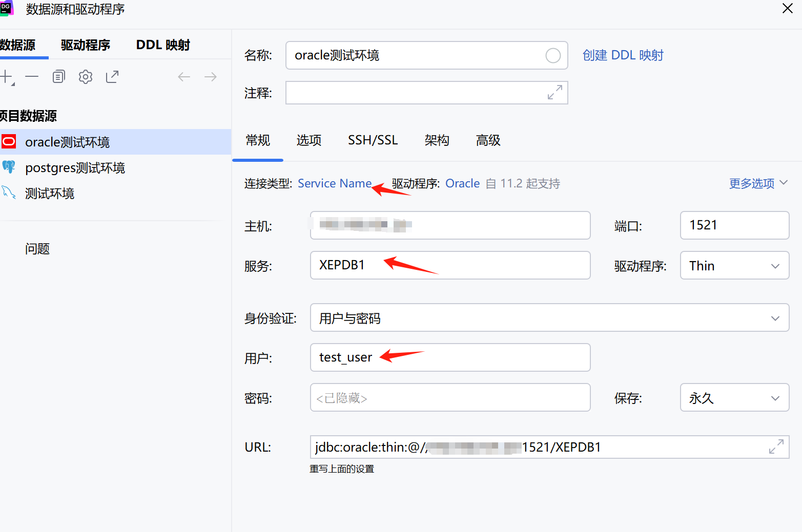Image resolution: width=802 pixels, height=532 pixels.
Task: Expand the 注释 comment field
Action: coord(555,92)
